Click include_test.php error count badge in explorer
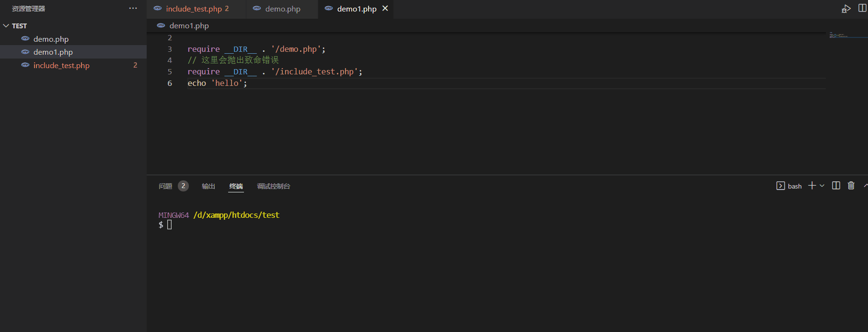This screenshot has width=868, height=332. tap(135, 65)
